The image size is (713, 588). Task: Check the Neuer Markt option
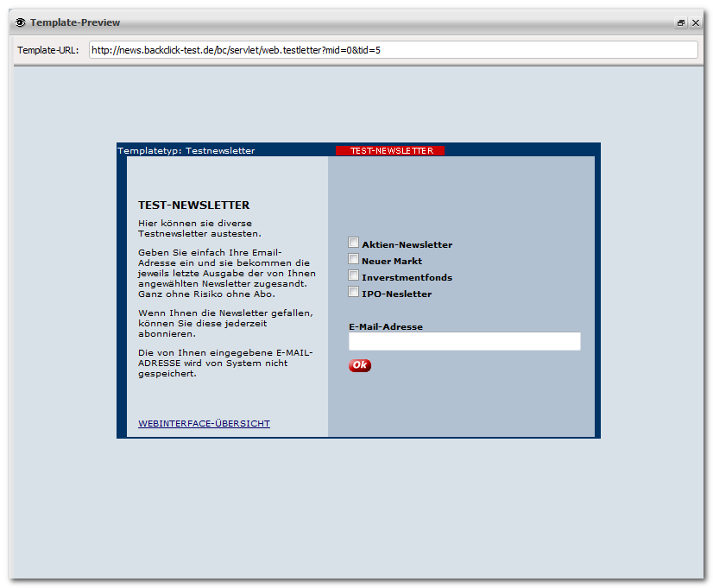(353, 259)
